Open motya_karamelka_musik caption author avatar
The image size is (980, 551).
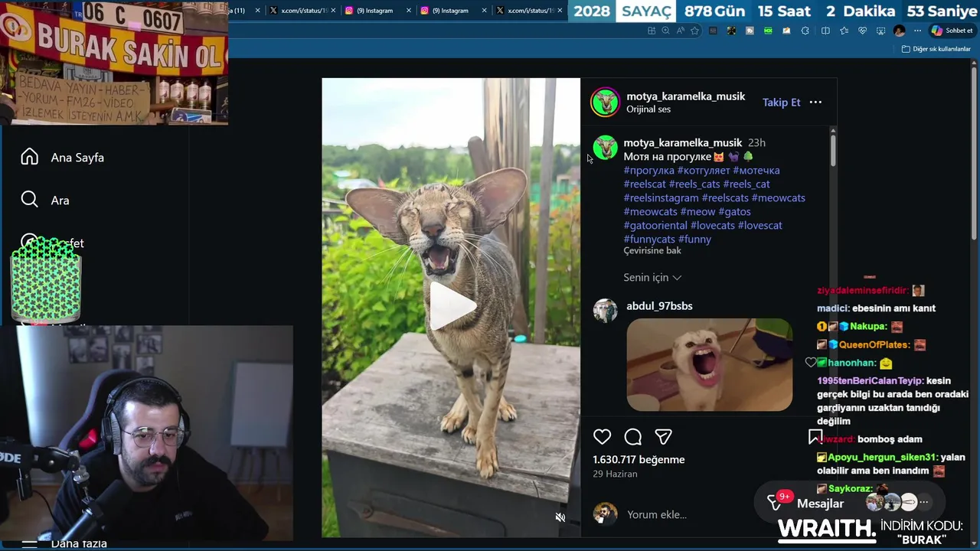(605, 148)
